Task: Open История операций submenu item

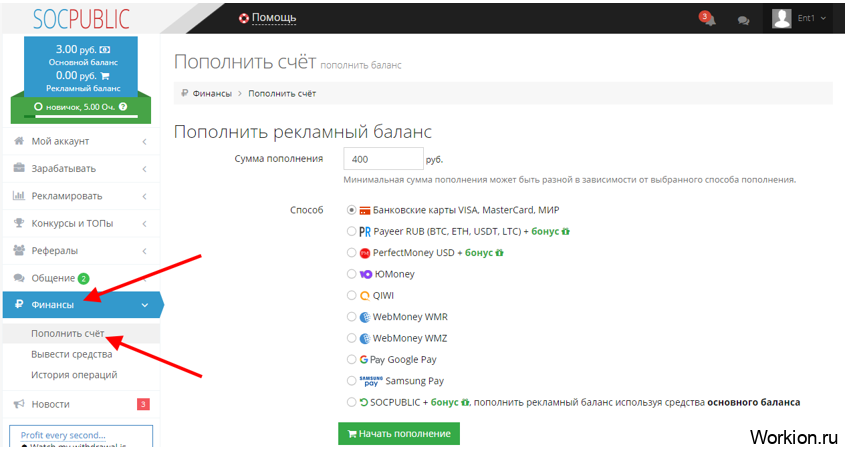Action: point(74,375)
